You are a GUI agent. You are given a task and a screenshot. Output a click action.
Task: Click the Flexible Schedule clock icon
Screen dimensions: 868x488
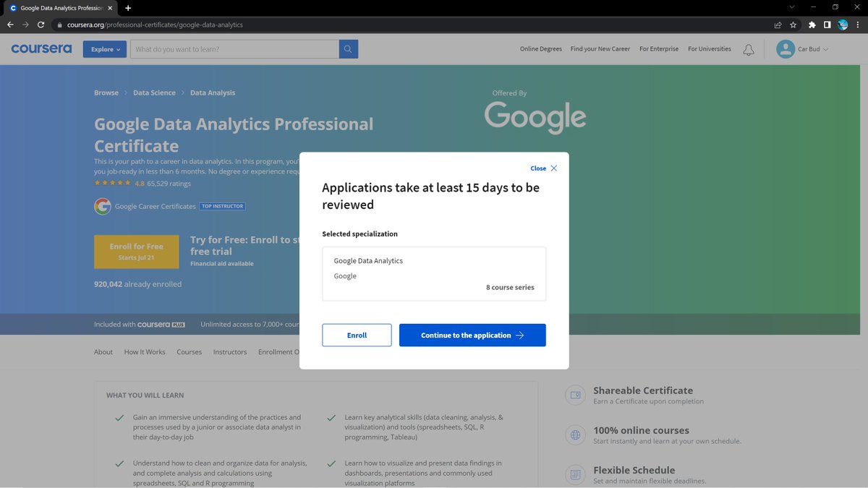574,474
